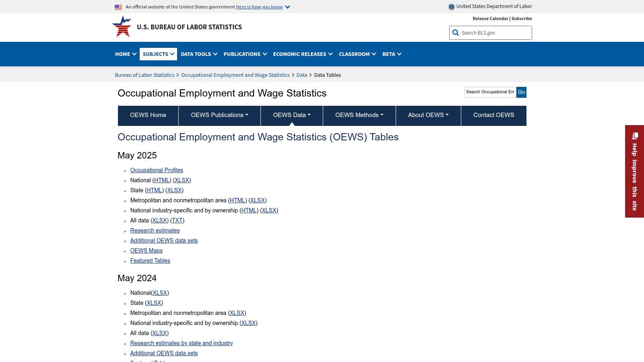
Task: Open May 2025 Metropolitan area HTML link
Action: point(237,200)
